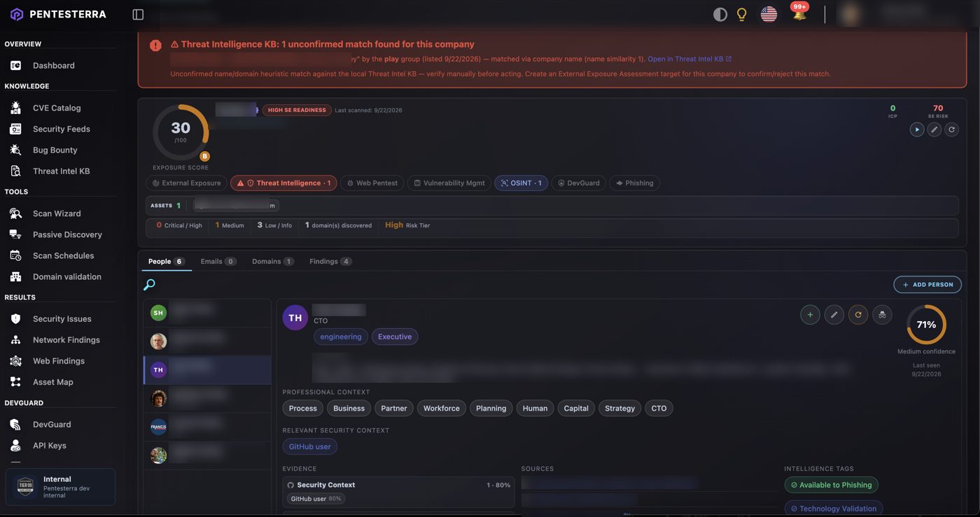Screen dimensions: 980x517
Task: Open the Internal workspace switcher card
Action: coord(60,487)
